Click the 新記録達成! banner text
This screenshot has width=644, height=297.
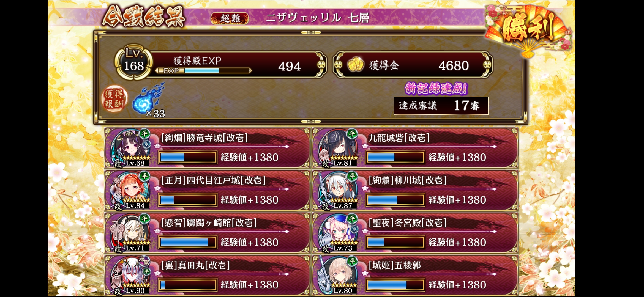pos(436,88)
